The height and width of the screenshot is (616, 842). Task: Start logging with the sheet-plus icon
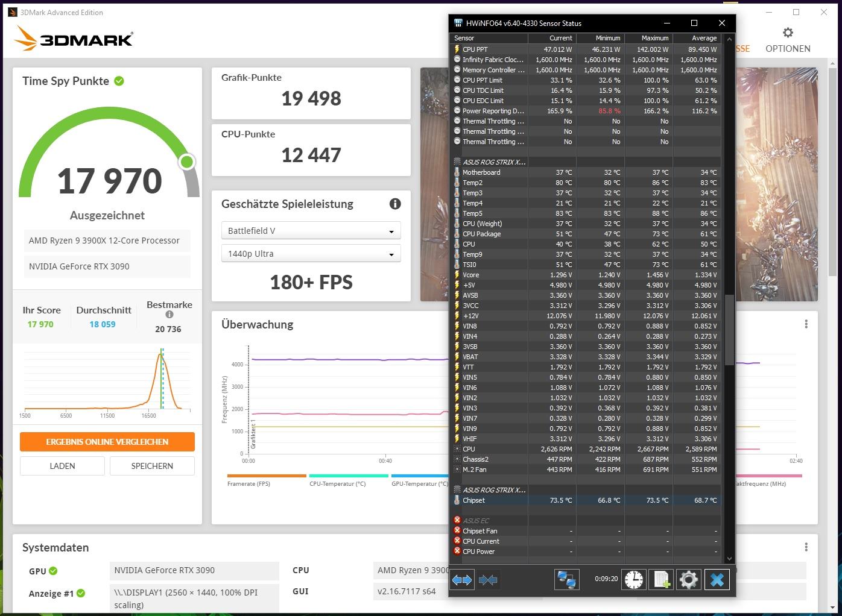click(x=662, y=580)
